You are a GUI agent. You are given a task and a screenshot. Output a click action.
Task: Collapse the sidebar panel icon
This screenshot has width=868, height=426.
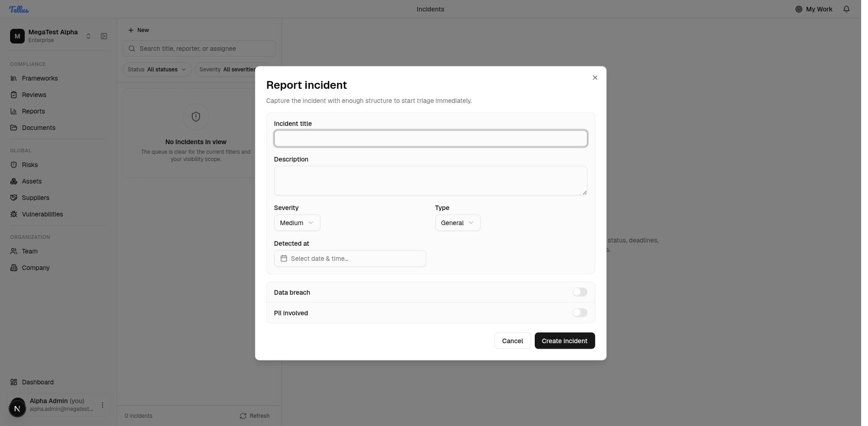coord(104,36)
